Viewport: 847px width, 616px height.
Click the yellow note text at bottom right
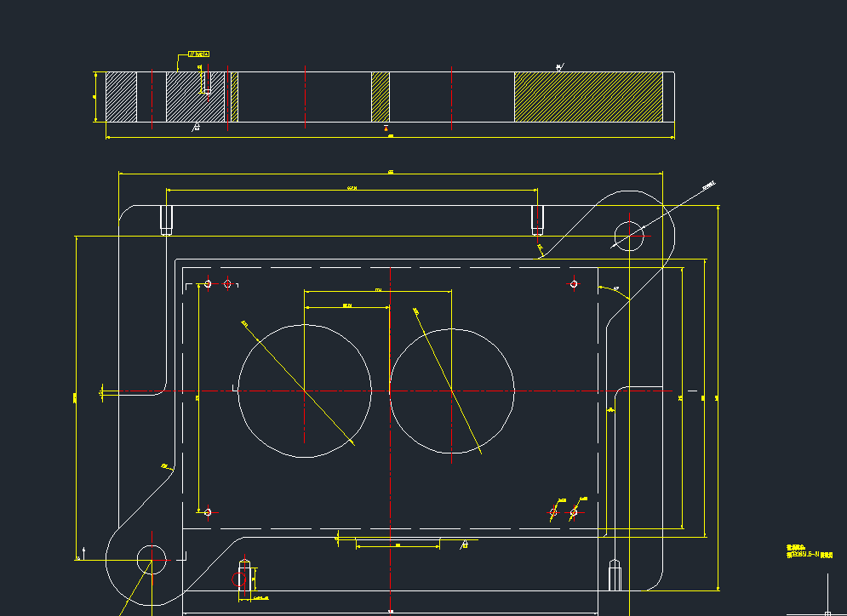pos(810,551)
